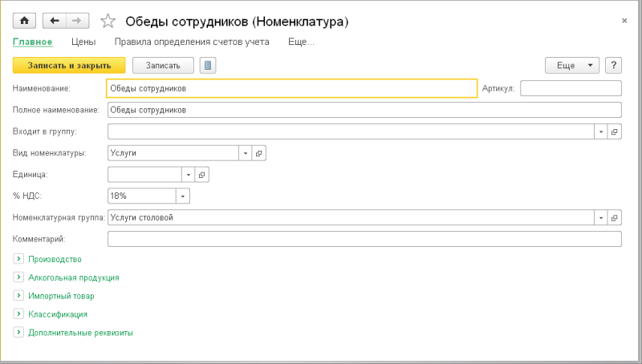This screenshot has height=364, width=642.
Task: Click the Записать и закрыть button
Action: pos(69,65)
